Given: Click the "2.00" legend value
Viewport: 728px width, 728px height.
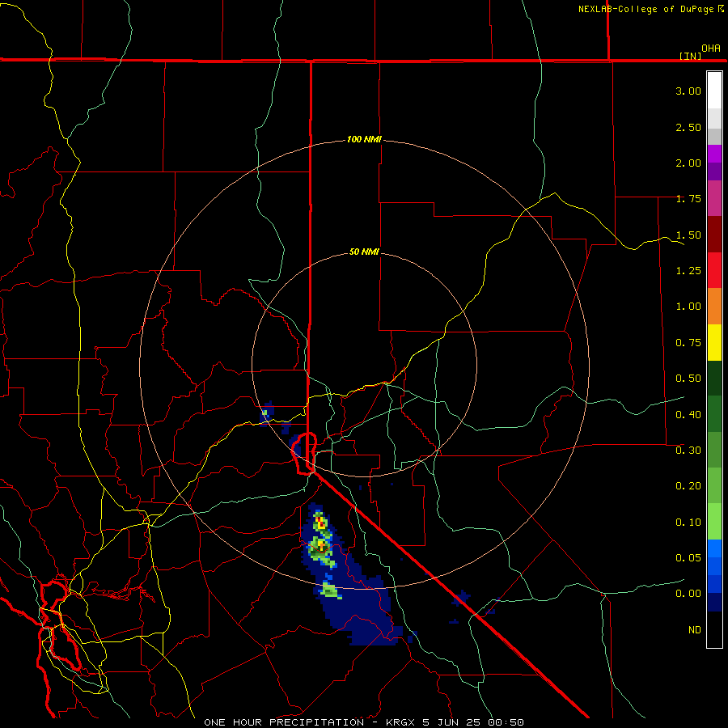Looking at the screenshot, I should point(688,163).
